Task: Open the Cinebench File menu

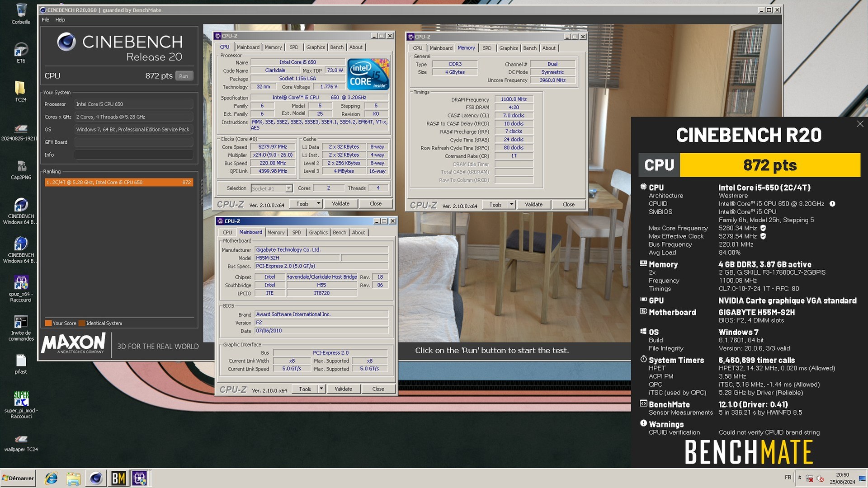Action: (46, 20)
